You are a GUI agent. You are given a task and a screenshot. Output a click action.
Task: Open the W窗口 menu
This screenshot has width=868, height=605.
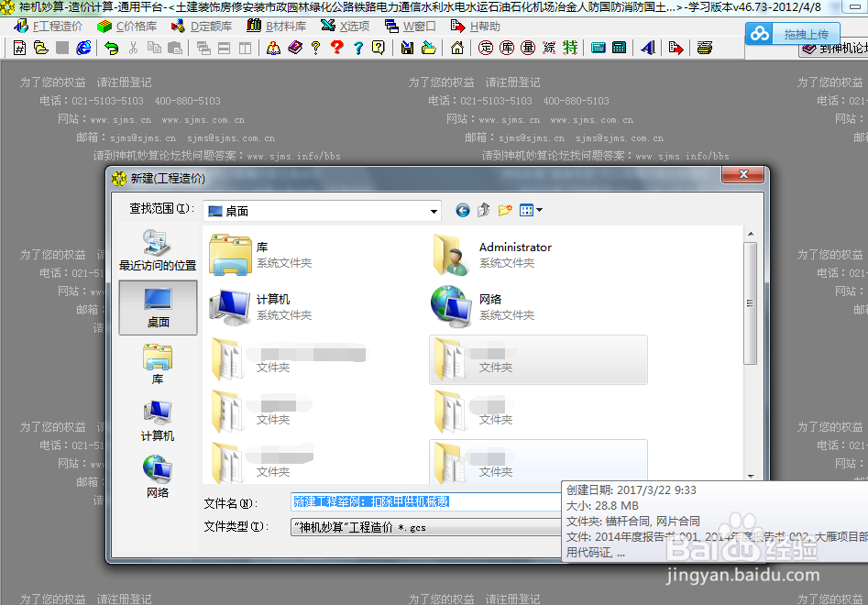point(411,26)
